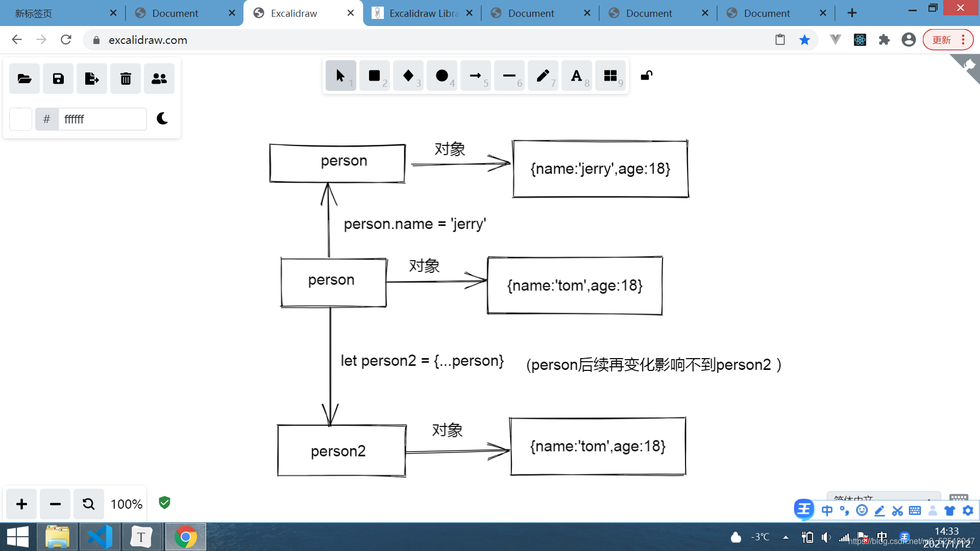
Task: Click the 100% zoom level text
Action: [x=127, y=504]
